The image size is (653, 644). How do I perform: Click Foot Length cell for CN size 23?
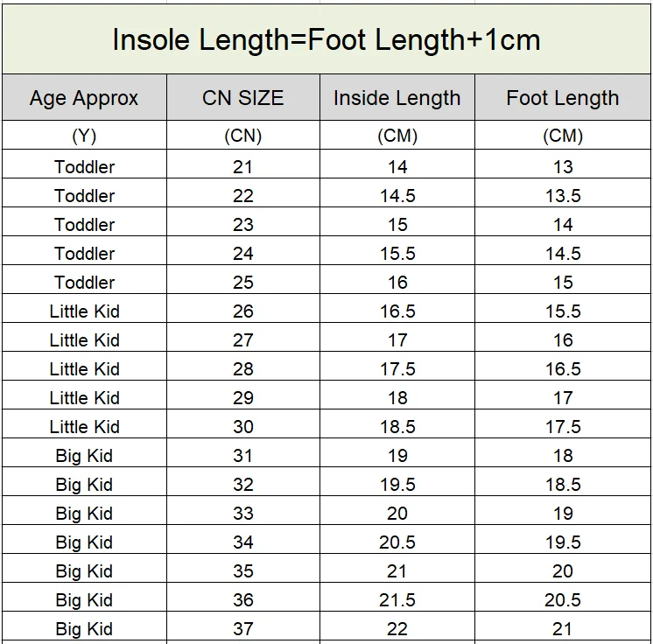[562, 224]
